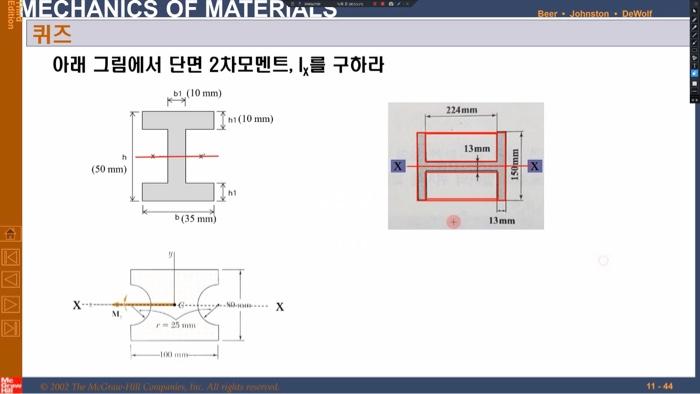Viewport: 700px width, 394px height.
Task: Click the pen icon in the top recording bar
Action: (x=399, y=4)
